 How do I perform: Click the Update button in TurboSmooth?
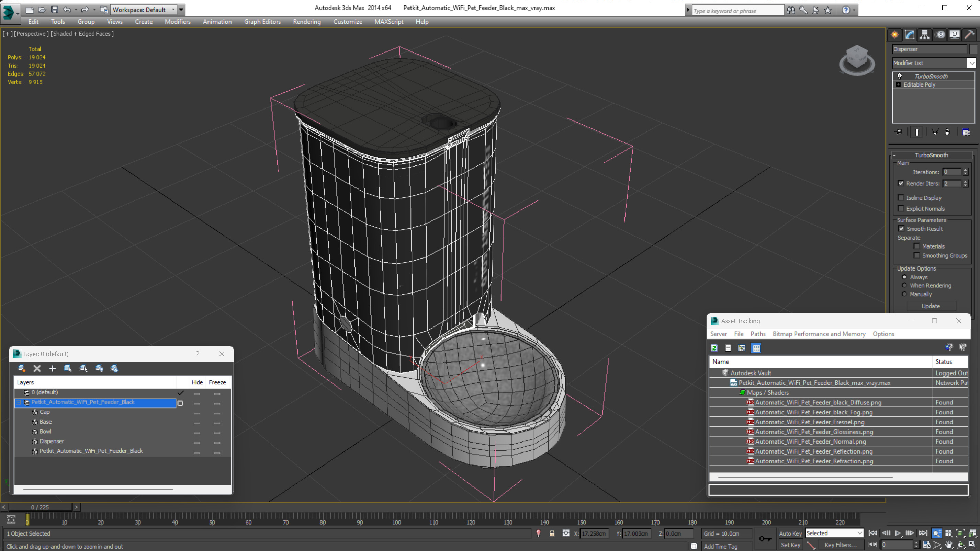(931, 306)
